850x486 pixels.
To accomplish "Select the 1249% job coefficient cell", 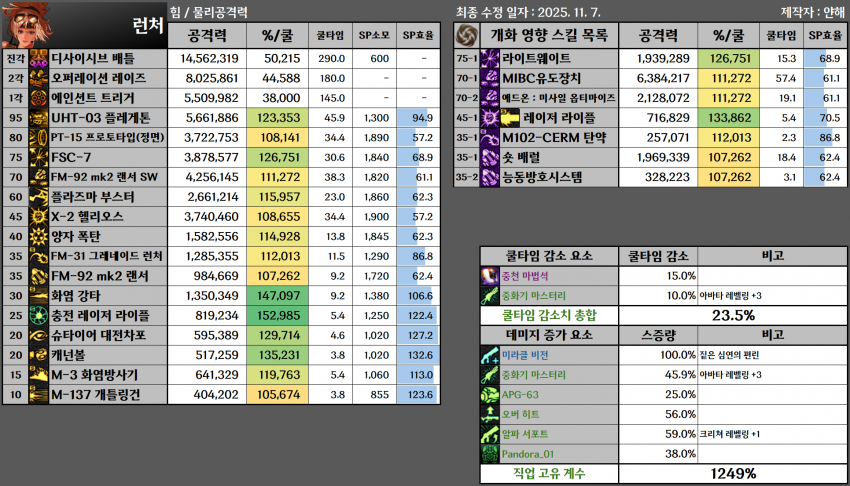I will pos(733,473).
